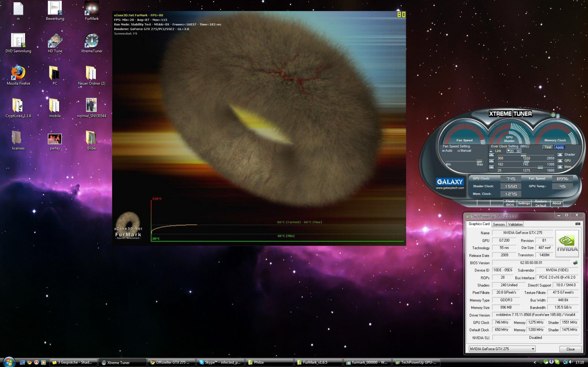The height and width of the screenshot is (367, 588).
Task: Click Xtreme Tuner minimize green button
Action: click(x=553, y=115)
